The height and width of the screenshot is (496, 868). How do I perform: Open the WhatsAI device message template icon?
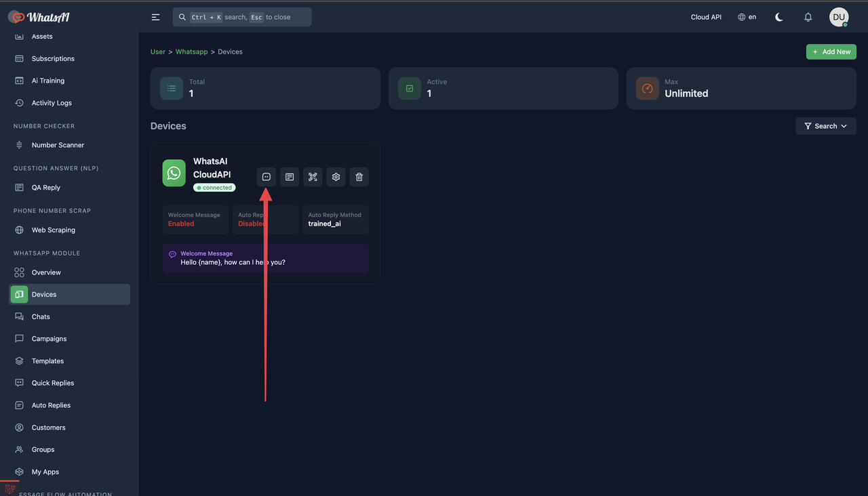click(290, 177)
